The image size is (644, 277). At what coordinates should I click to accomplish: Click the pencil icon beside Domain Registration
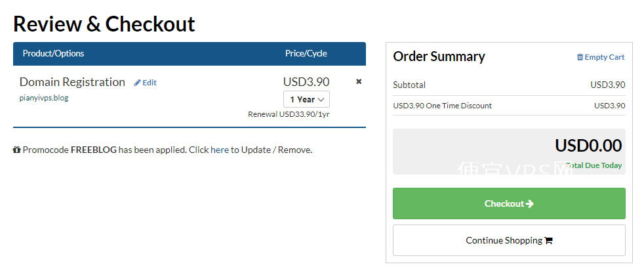point(138,83)
